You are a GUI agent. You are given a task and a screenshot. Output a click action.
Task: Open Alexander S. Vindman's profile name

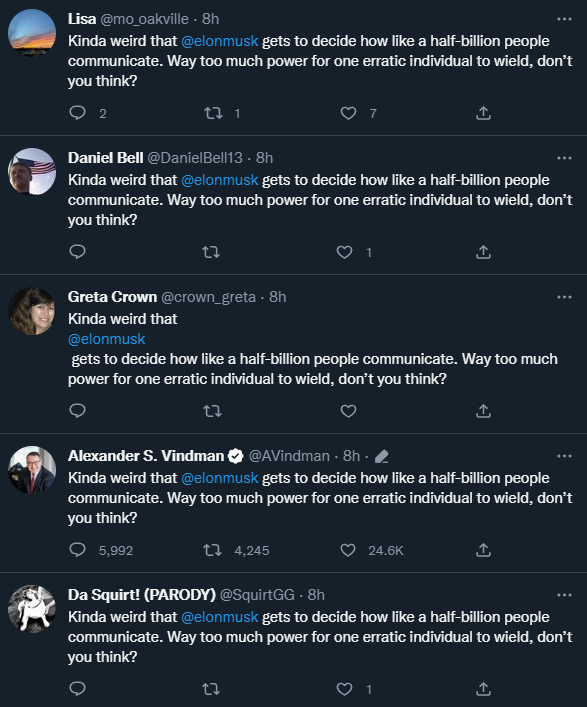pyautogui.click(x=146, y=456)
